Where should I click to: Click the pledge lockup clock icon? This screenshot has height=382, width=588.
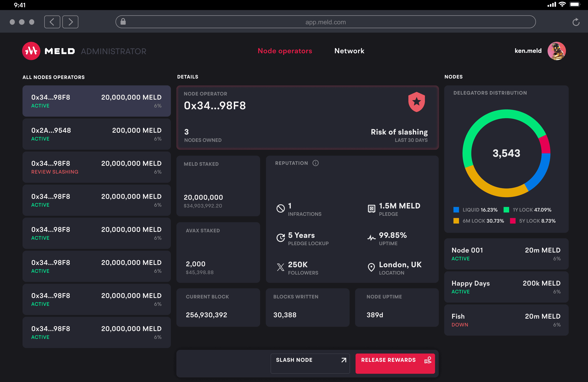280,238
